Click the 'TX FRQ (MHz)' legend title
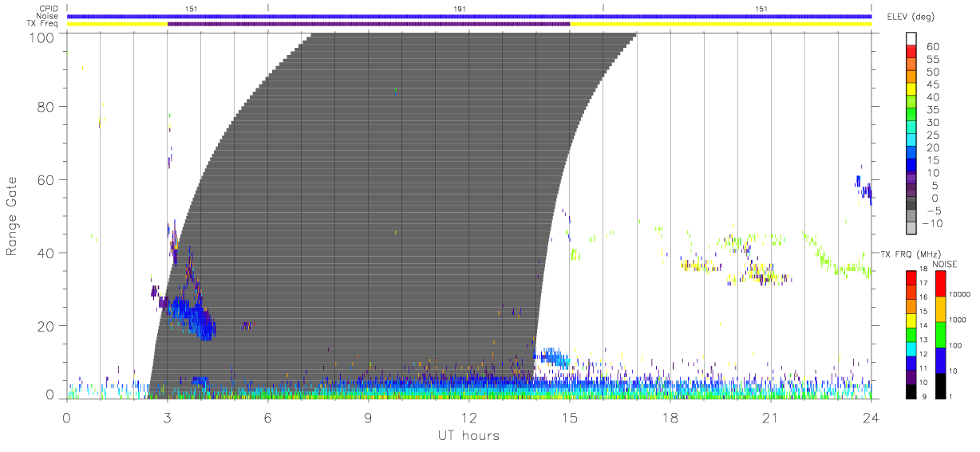The height and width of the screenshot is (452, 980). pos(909,254)
